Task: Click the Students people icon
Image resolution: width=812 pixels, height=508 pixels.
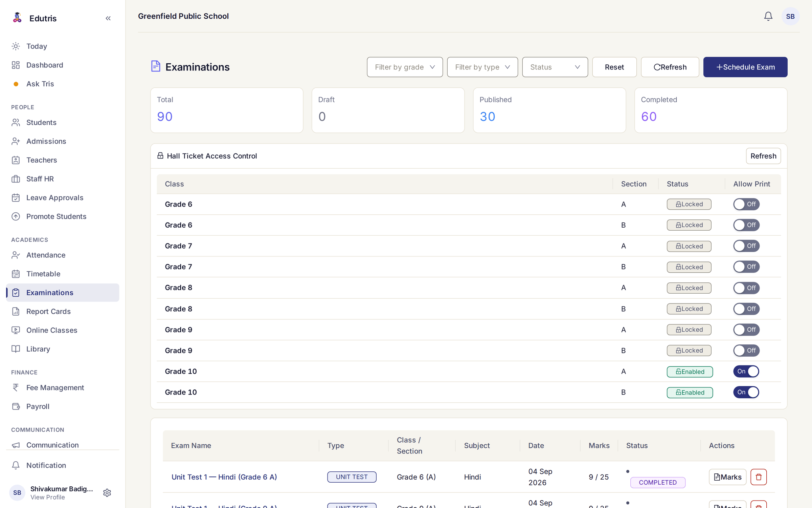Action: 16,122
